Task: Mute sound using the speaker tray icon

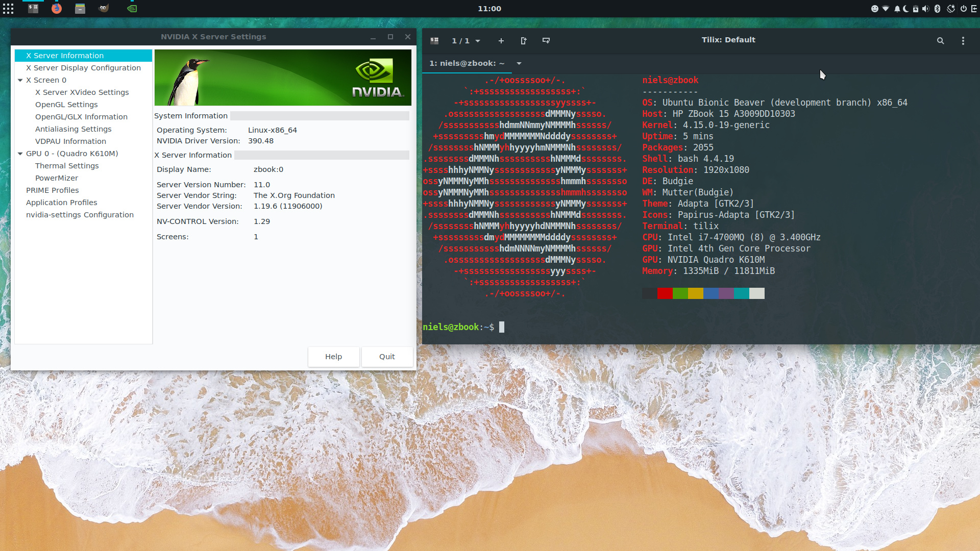Action: 925,9
